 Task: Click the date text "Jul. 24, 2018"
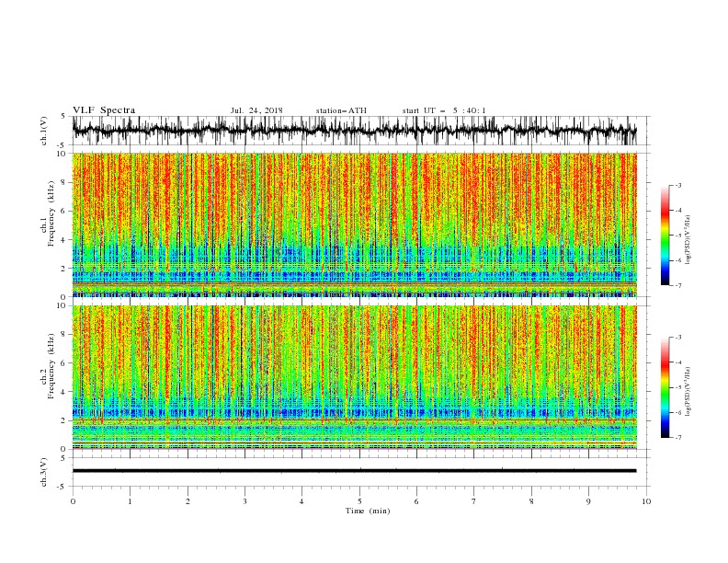[256, 110]
